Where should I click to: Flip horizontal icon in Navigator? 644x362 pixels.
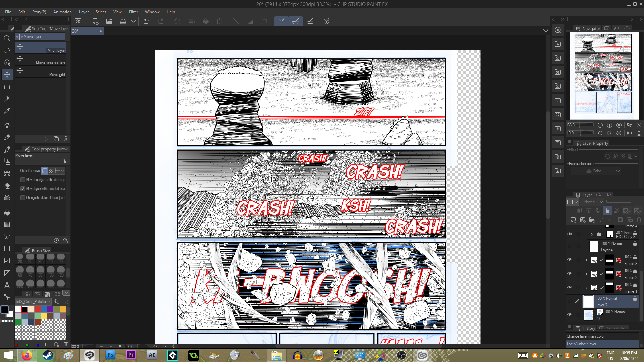630,133
